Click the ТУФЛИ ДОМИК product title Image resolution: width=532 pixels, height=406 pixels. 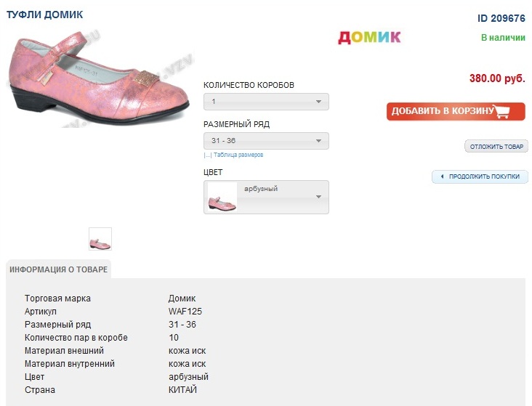coord(45,15)
